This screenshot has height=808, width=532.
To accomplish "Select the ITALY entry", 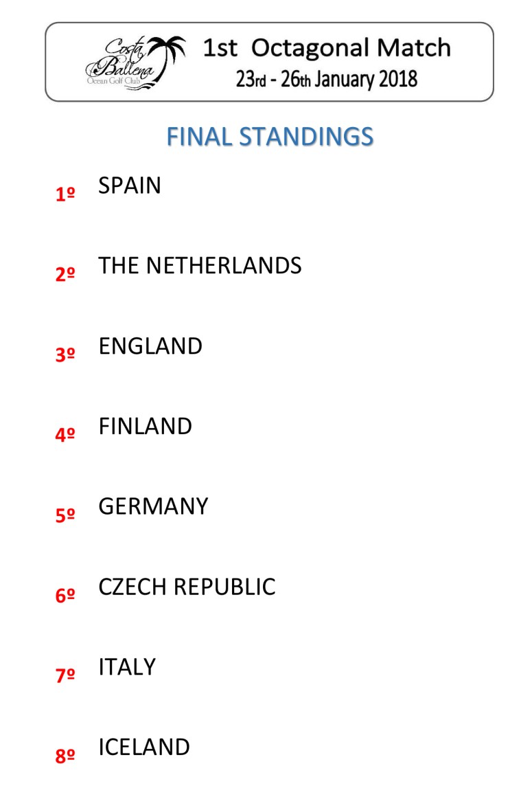I will (x=127, y=667).
